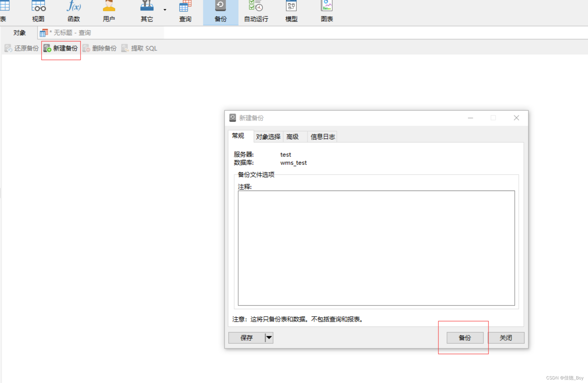Image resolution: width=588 pixels, height=383 pixels.
Task: Click the 图表 (Chart) toolbar icon
Action: coord(327,9)
